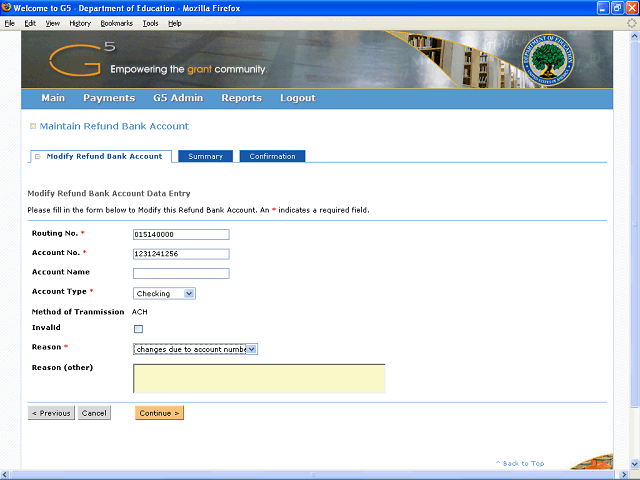Click the G5 logo in the banner
This screenshot has height=480, width=640.
click(x=82, y=59)
